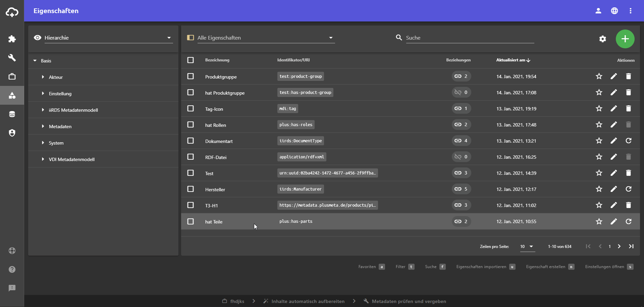Open the question mark help icon
Viewport: 644px width, 307px height.
(12, 269)
